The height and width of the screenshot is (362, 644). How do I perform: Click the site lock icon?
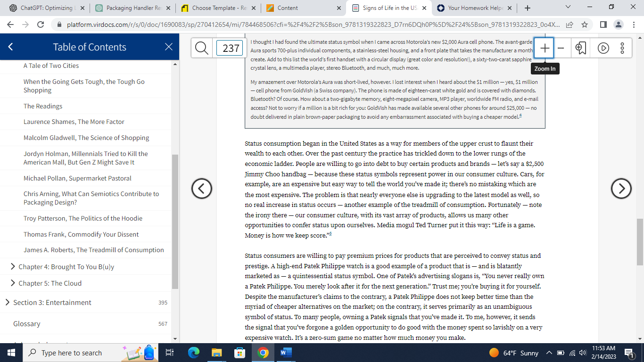pos(59,25)
